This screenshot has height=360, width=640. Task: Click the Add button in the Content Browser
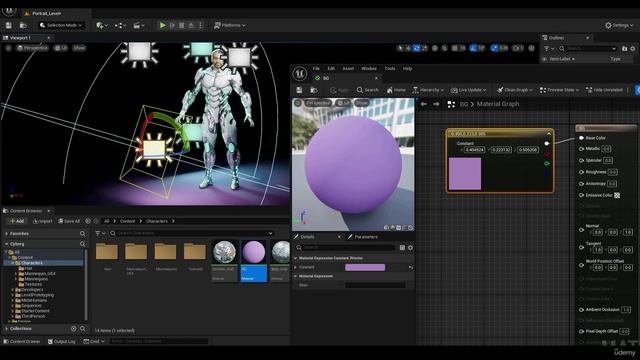click(x=17, y=221)
